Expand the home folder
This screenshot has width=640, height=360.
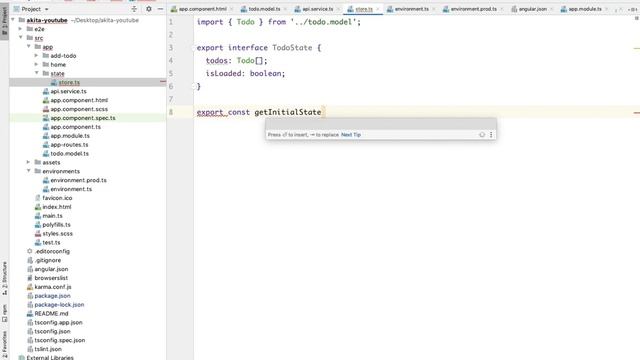[36, 64]
